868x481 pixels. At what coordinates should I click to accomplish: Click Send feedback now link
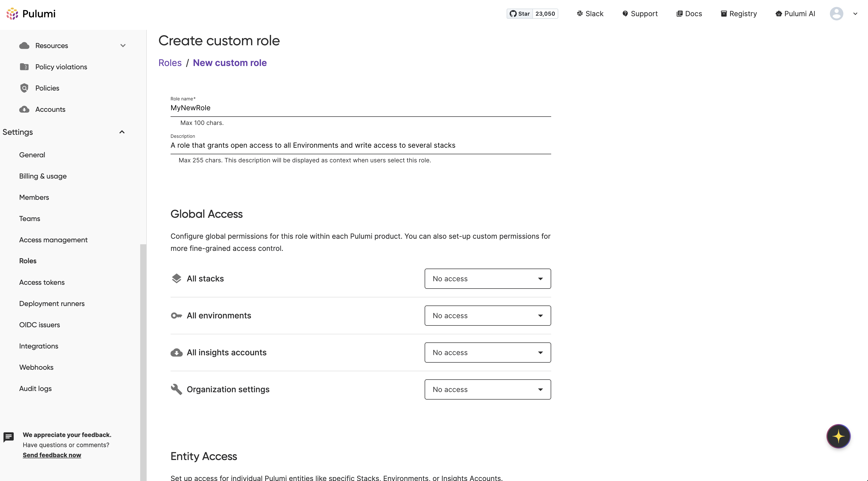[52, 455]
